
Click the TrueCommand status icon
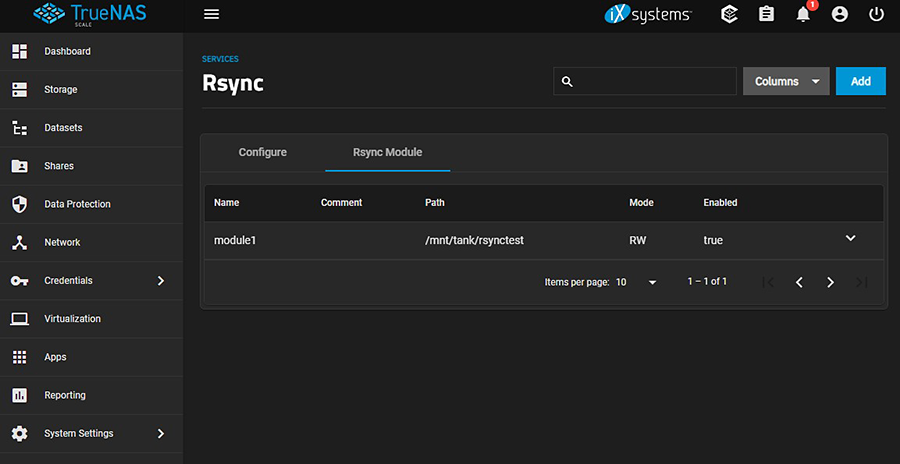[729, 14]
